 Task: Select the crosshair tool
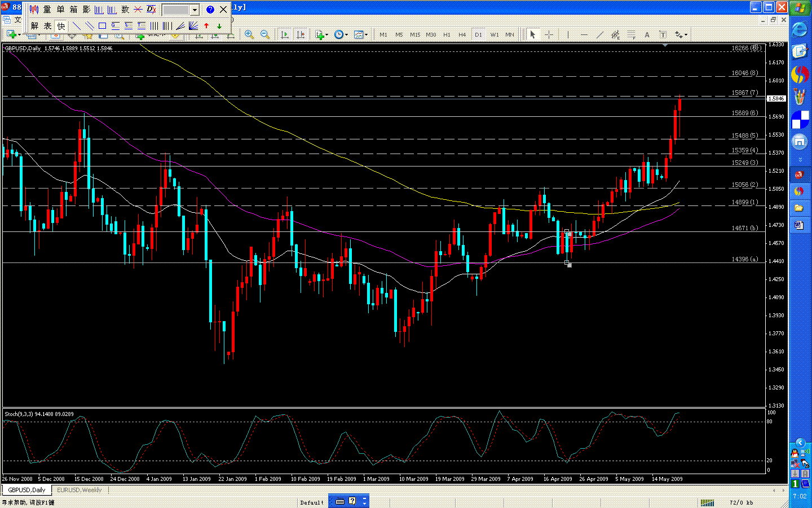[x=549, y=34]
